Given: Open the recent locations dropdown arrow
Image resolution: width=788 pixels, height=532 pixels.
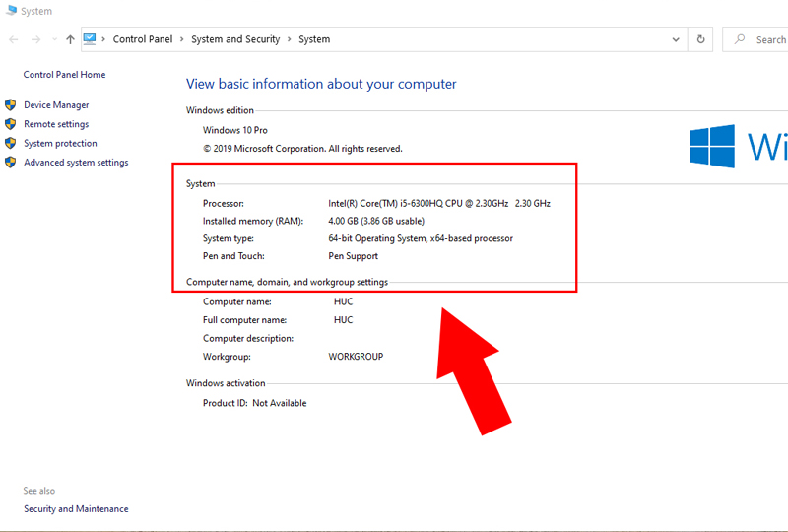Looking at the screenshot, I should click(53, 40).
